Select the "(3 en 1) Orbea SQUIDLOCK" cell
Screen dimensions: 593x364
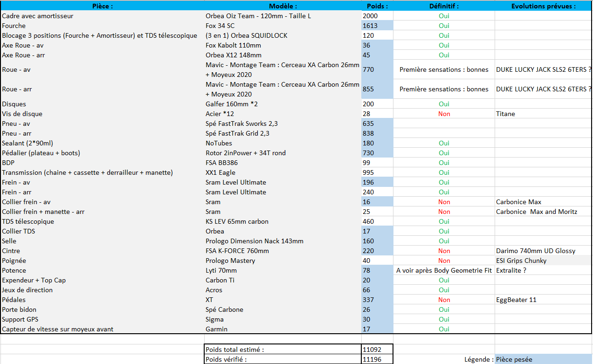pyautogui.click(x=283, y=35)
